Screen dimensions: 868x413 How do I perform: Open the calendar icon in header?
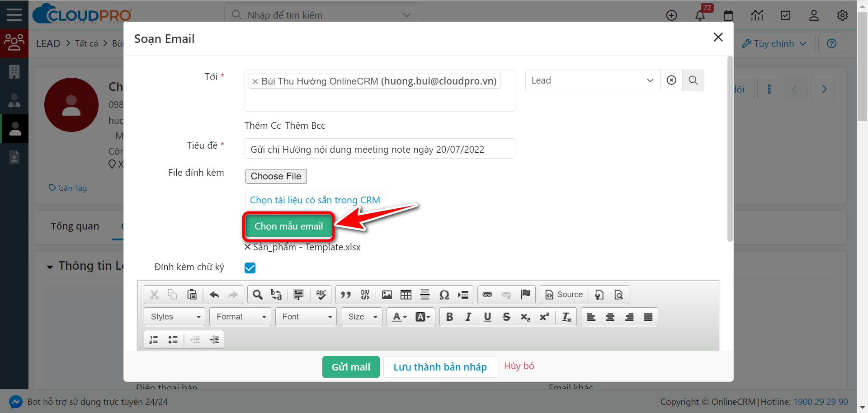click(728, 15)
